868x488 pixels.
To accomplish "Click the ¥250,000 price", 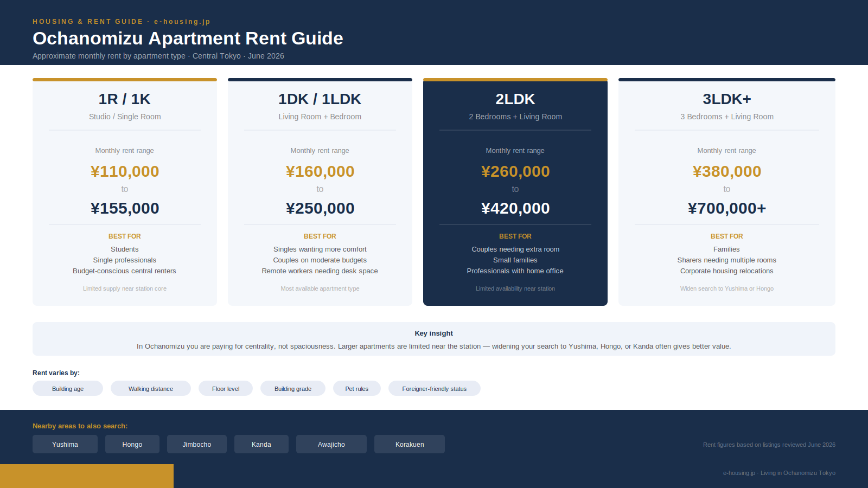I will tap(320, 208).
